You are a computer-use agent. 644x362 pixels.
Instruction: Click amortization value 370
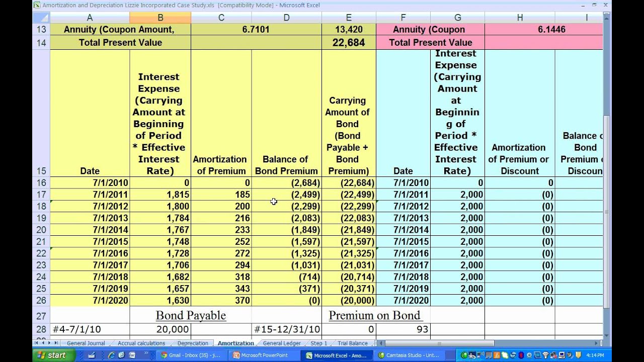coord(221,301)
